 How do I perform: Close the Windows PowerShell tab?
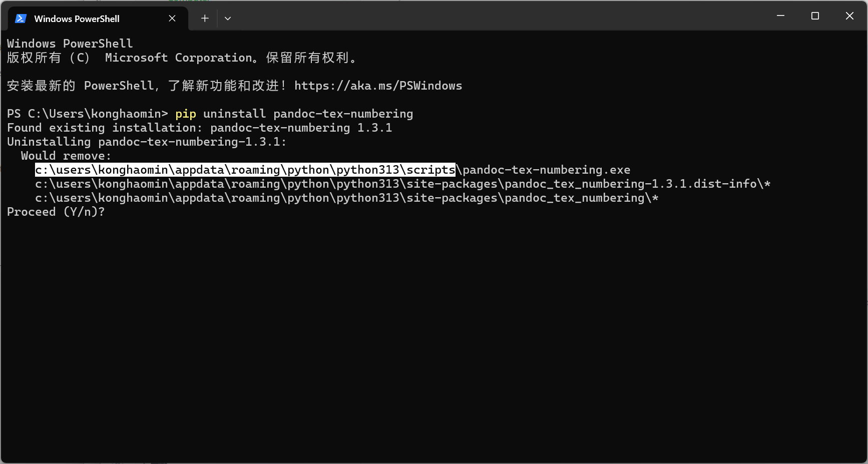click(172, 18)
